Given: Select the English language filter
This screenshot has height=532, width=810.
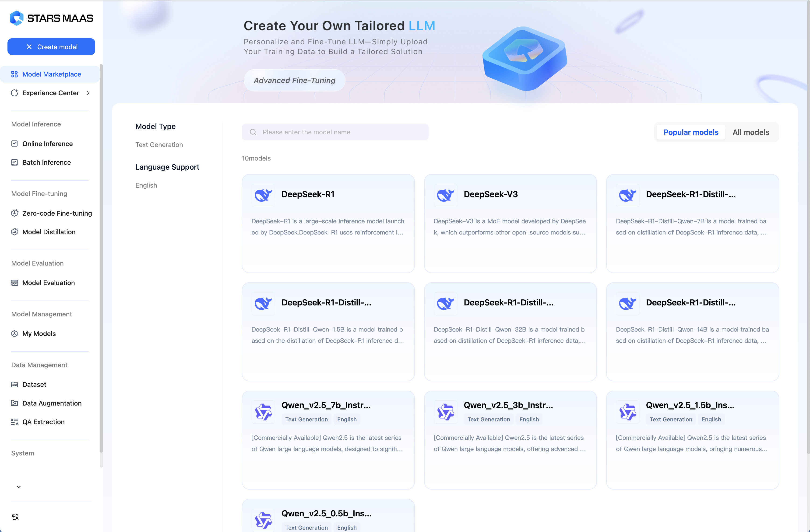Looking at the screenshot, I should coord(146,185).
